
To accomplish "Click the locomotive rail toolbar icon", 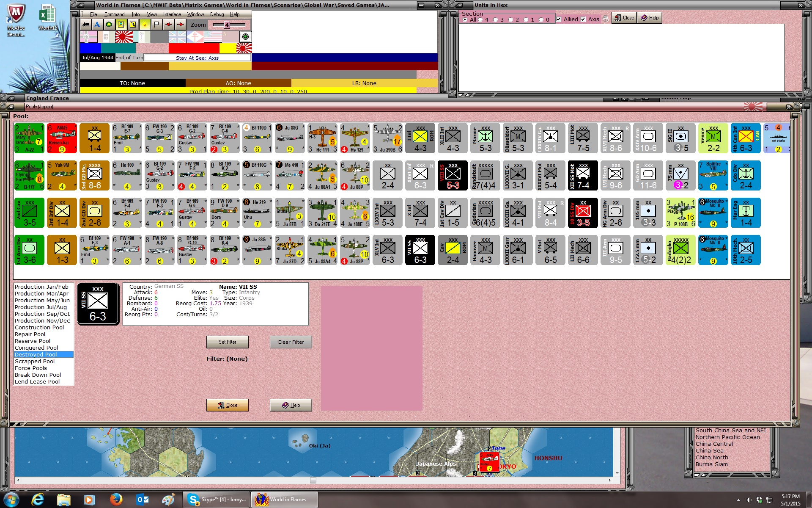I will [x=86, y=25].
